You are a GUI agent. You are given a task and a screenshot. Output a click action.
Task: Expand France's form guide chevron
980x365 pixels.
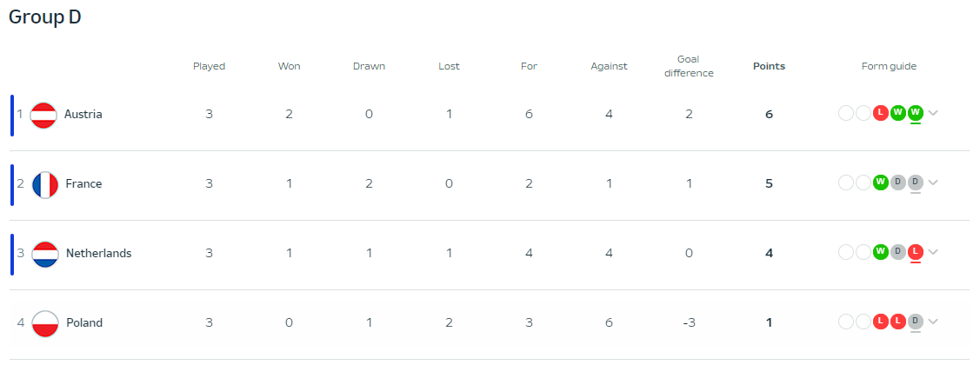point(933,182)
